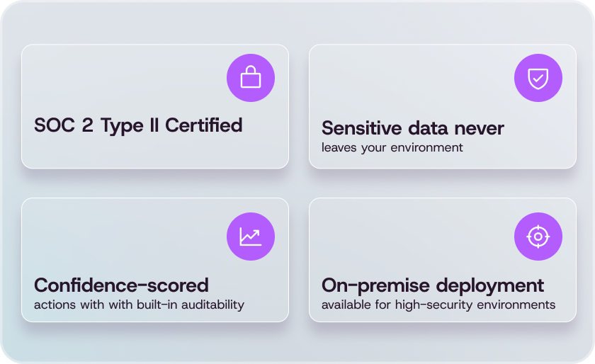Click 'leaves your environment' subtitle text

pos(392,147)
